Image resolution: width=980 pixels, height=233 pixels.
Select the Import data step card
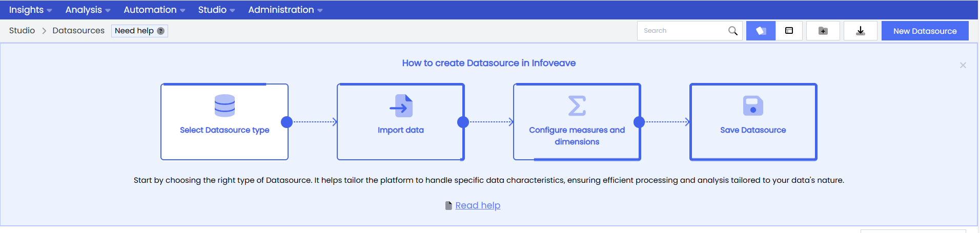point(401,122)
